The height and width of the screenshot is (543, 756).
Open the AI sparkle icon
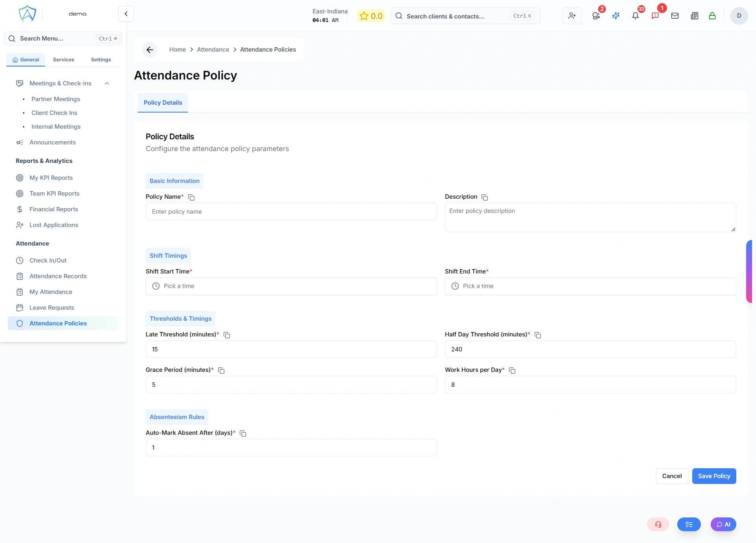(x=616, y=16)
